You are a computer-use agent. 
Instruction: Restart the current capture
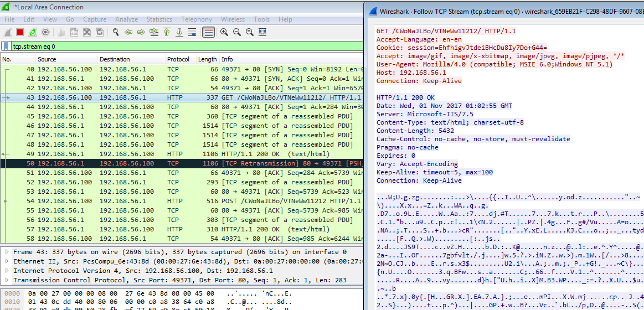click(33, 33)
